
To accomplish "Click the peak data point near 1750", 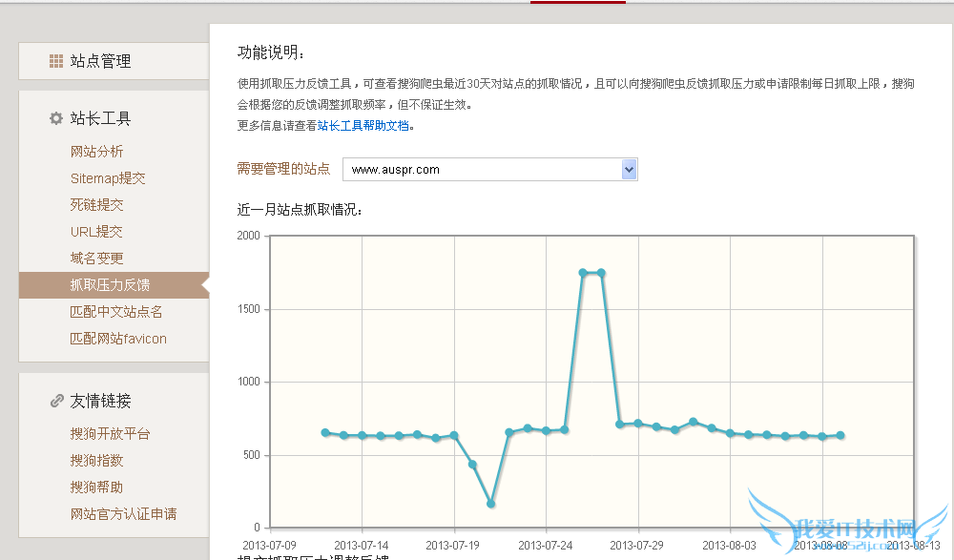I will pos(583,273).
